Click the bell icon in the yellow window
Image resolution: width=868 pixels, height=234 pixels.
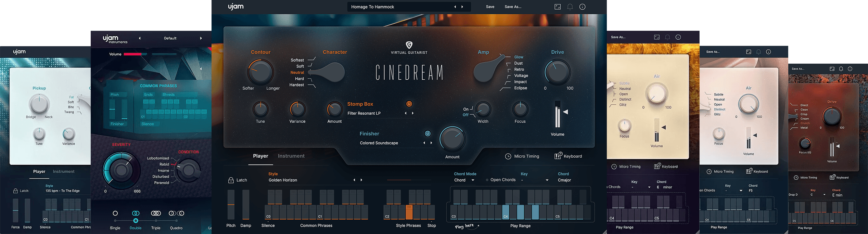tap(667, 37)
